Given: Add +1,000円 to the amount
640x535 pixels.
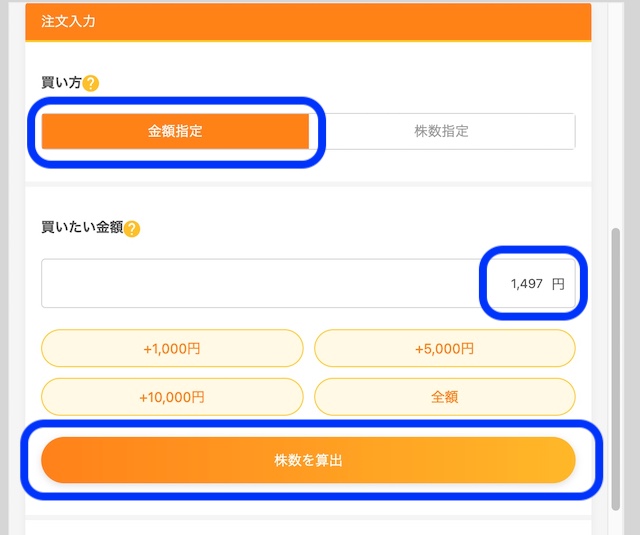Looking at the screenshot, I should 172,349.
